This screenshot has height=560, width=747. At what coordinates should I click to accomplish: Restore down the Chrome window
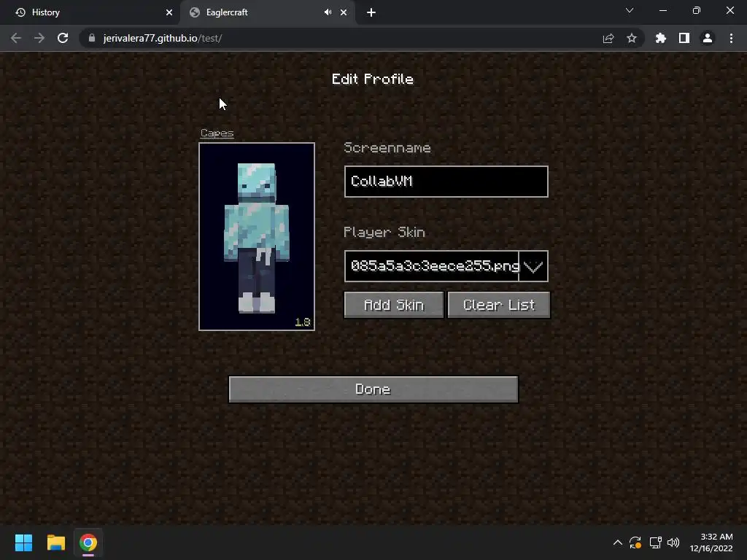pos(697,10)
